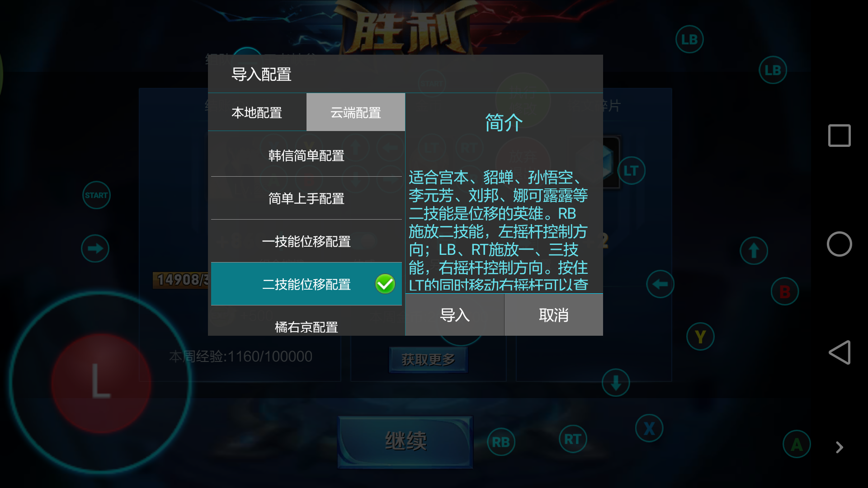Expand the side panel chevron arrow

coord(840,447)
